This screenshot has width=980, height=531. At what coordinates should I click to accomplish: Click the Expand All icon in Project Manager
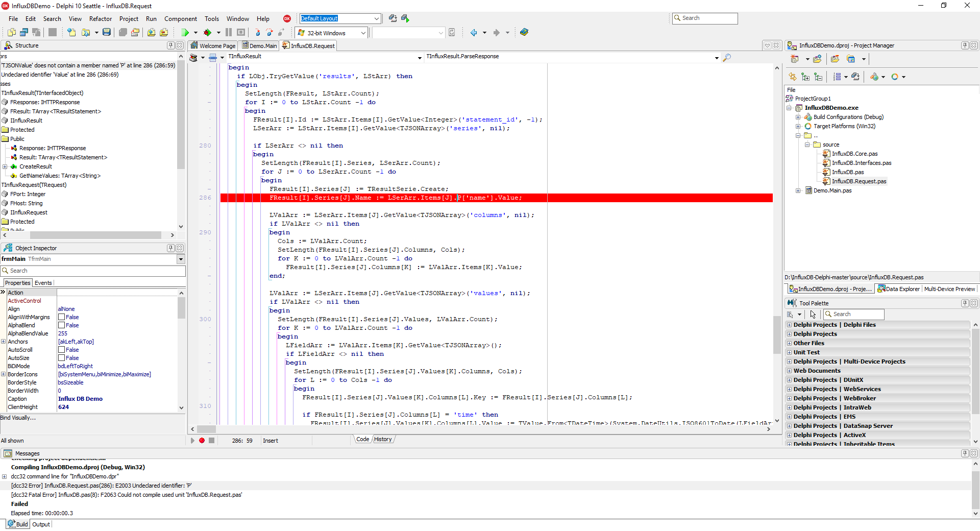[805, 77]
